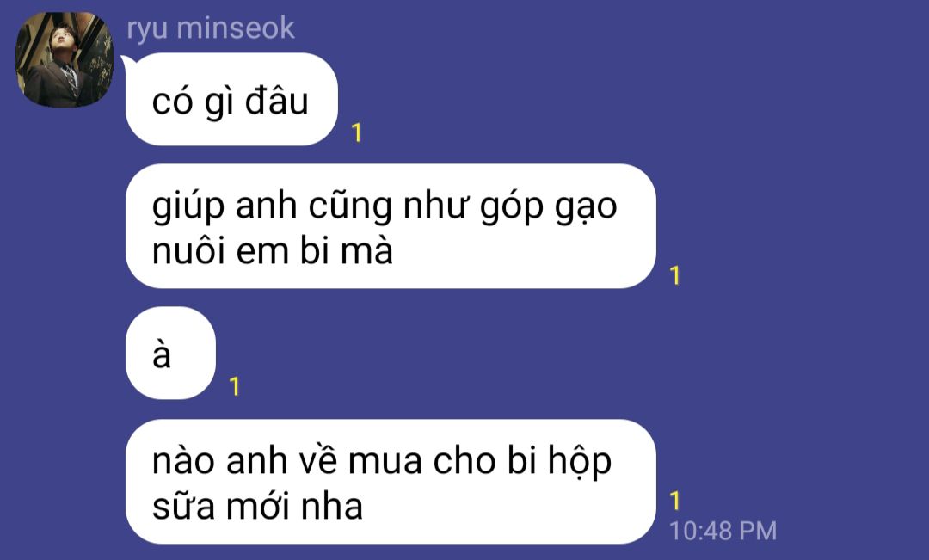Screen dimensions: 929x560
Task: Click the text 'sữa mới nha'
Action: point(258,507)
